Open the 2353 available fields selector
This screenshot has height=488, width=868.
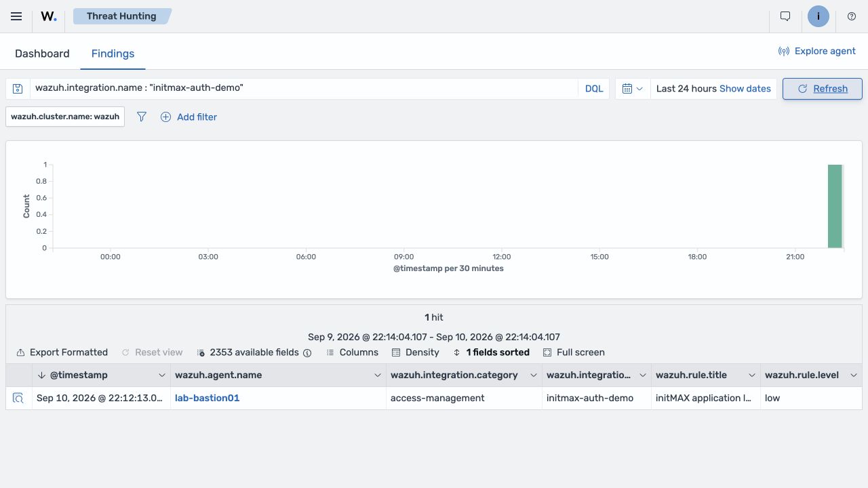pyautogui.click(x=248, y=352)
